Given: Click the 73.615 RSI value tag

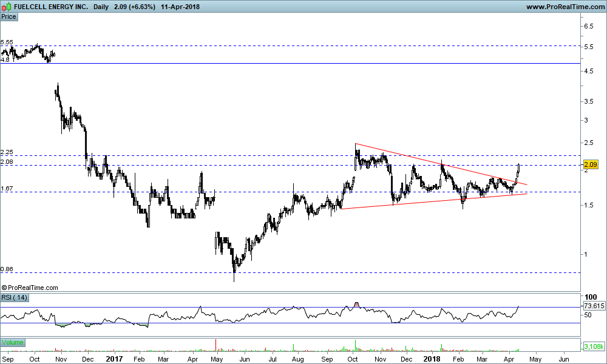Looking at the screenshot, I should pyautogui.click(x=594, y=306).
